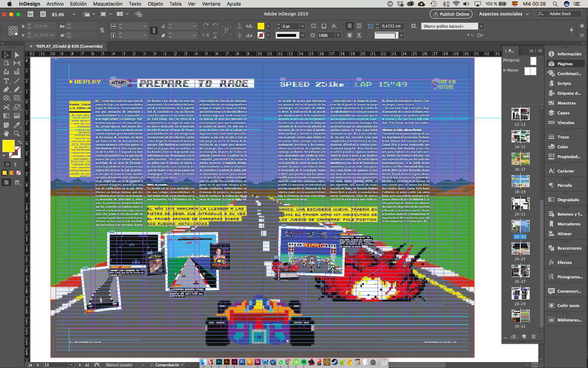
Task: Open Aspectos esenciales workspace dropdown
Action: tap(504, 14)
